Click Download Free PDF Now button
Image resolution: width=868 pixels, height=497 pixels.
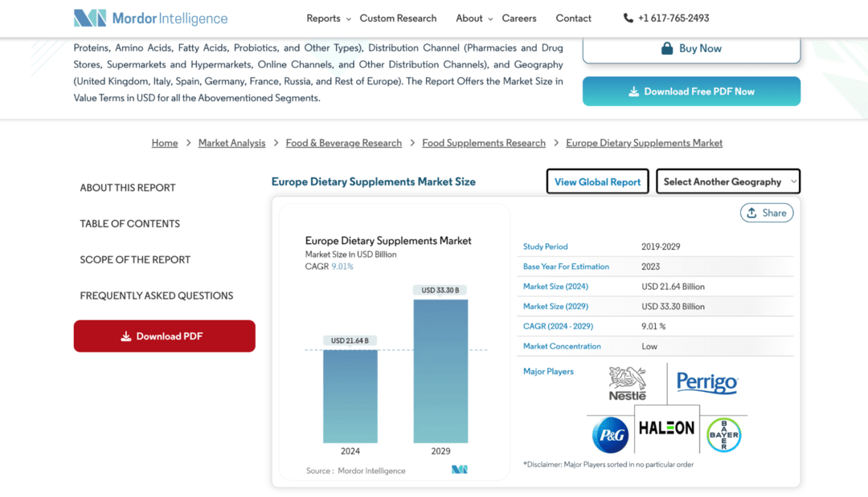click(691, 92)
